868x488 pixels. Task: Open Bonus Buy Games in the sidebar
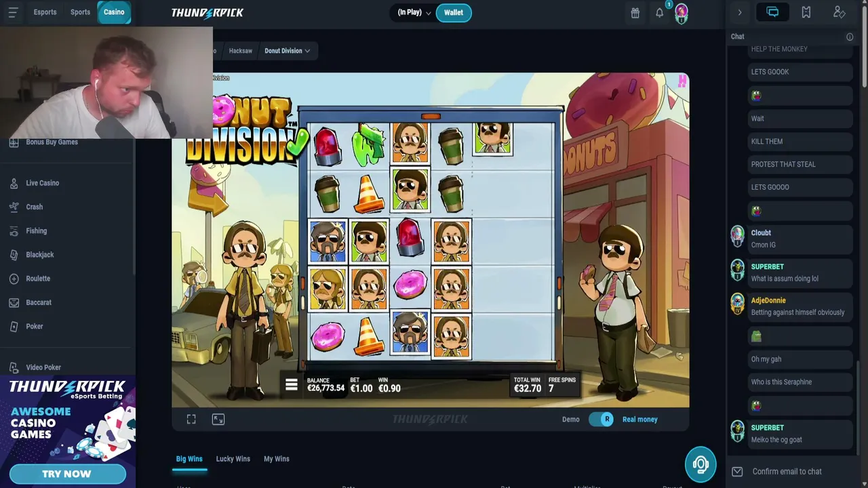52,142
